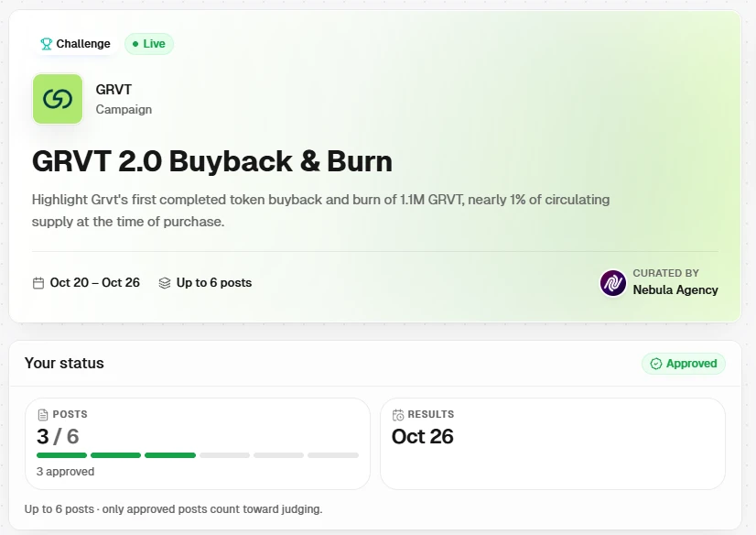Click the trophy icon beside Challenge

[47, 44]
